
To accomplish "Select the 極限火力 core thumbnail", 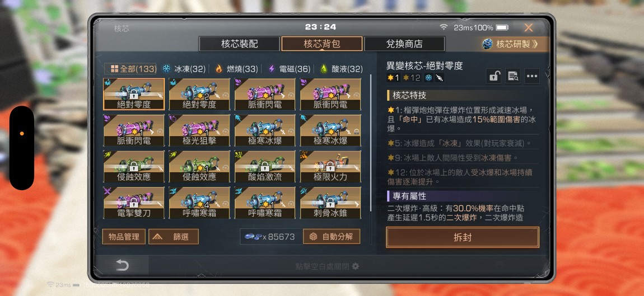I will click(x=330, y=166).
